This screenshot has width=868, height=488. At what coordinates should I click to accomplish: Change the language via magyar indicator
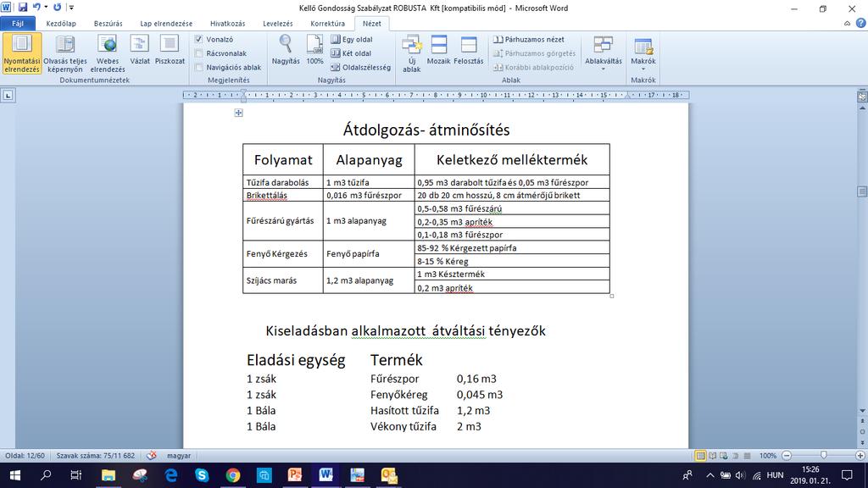pyautogui.click(x=179, y=456)
